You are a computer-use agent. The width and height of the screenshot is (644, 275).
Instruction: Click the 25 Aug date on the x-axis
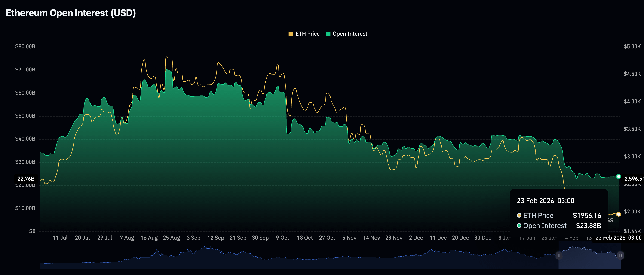tap(171, 238)
